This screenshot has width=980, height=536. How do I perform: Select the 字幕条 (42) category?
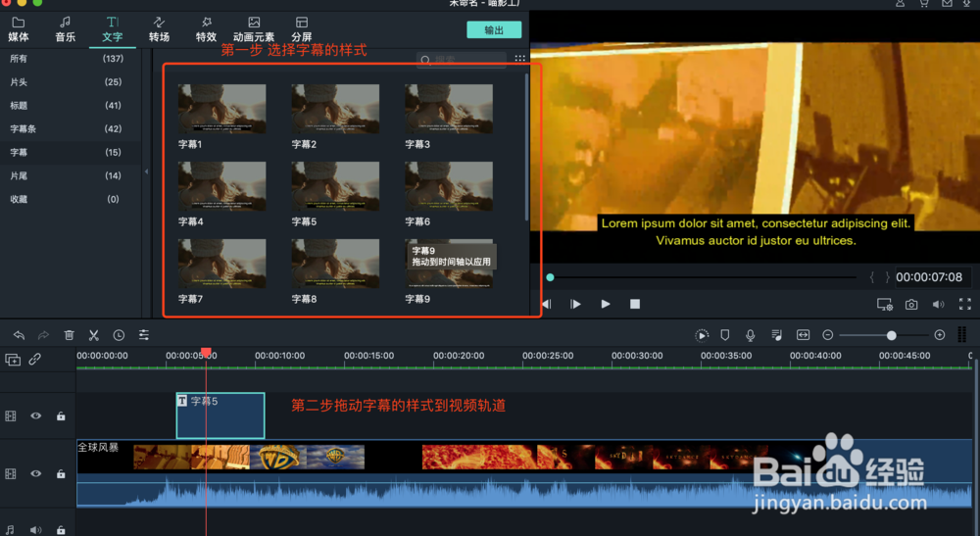pyautogui.click(x=70, y=128)
